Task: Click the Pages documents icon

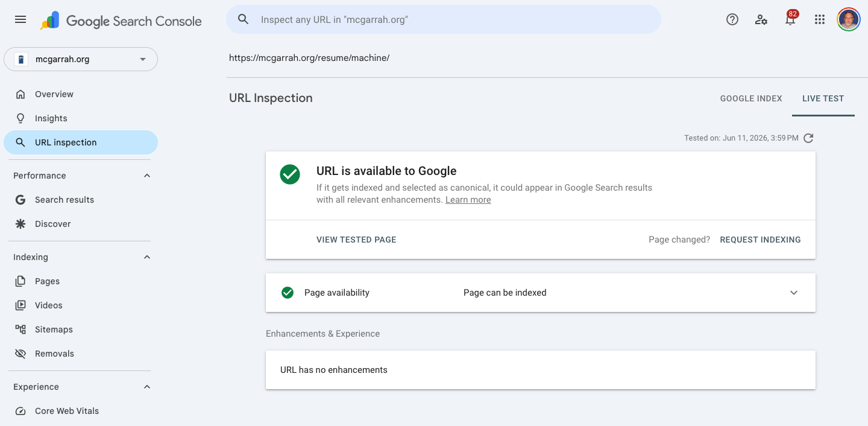Action: click(x=20, y=281)
